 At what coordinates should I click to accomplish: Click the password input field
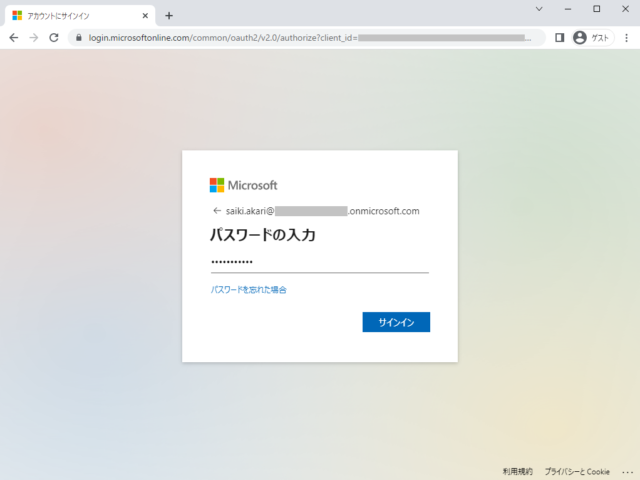click(320, 262)
